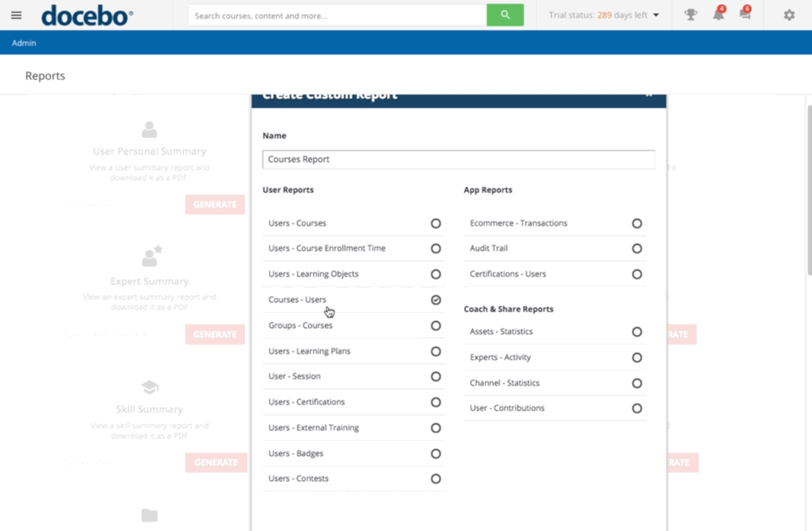812x531 pixels.
Task: Click the Admin breadcrumb item
Action: (24, 43)
